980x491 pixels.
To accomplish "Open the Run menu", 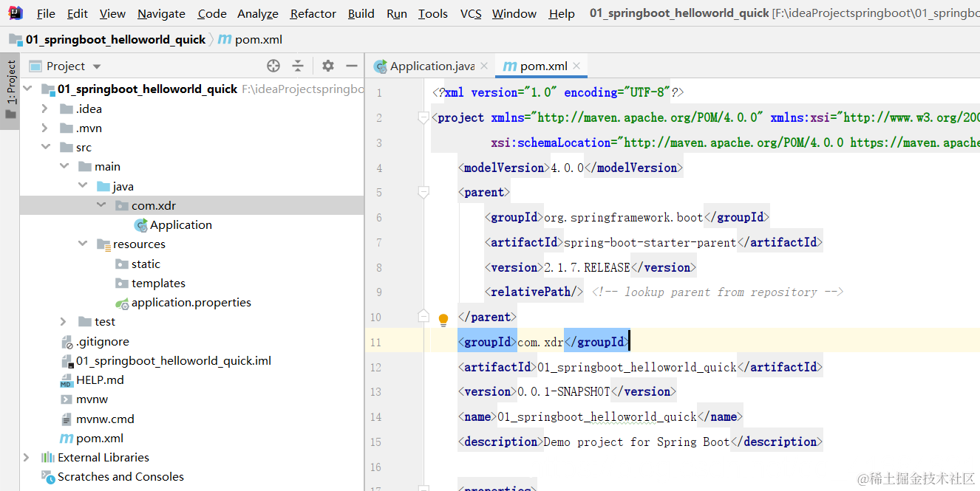I will [397, 13].
